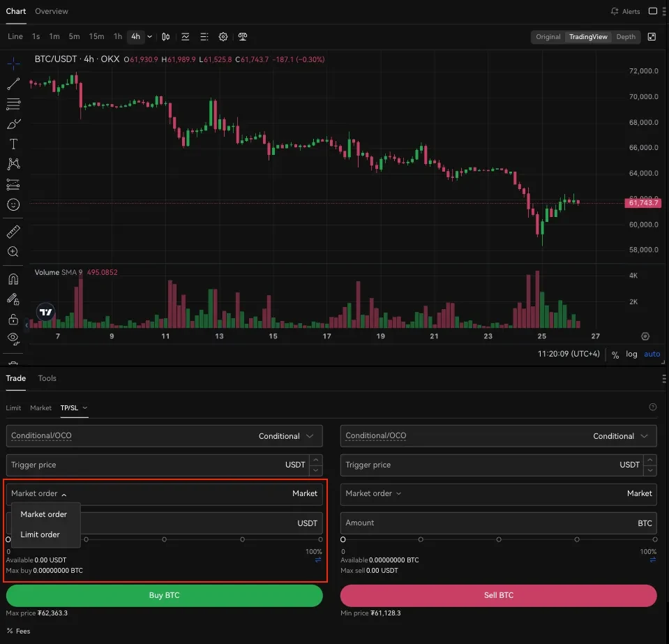Open the indicators menu
Viewport: 669px width, 644px height.
[x=185, y=37]
